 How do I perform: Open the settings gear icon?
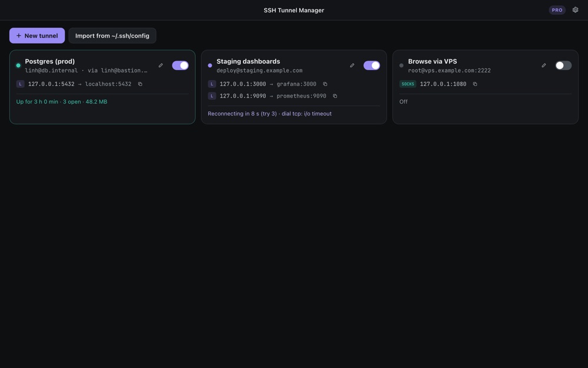click(x=575, y=10)
